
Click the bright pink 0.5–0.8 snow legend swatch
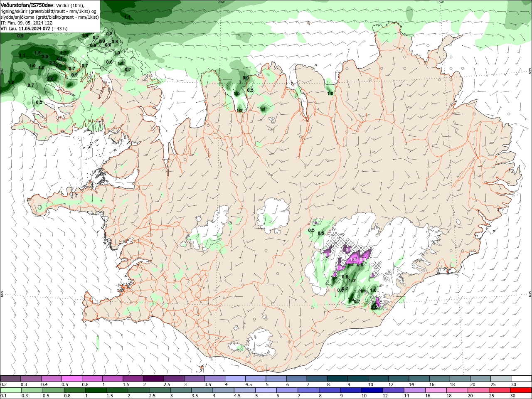[72, 379]
